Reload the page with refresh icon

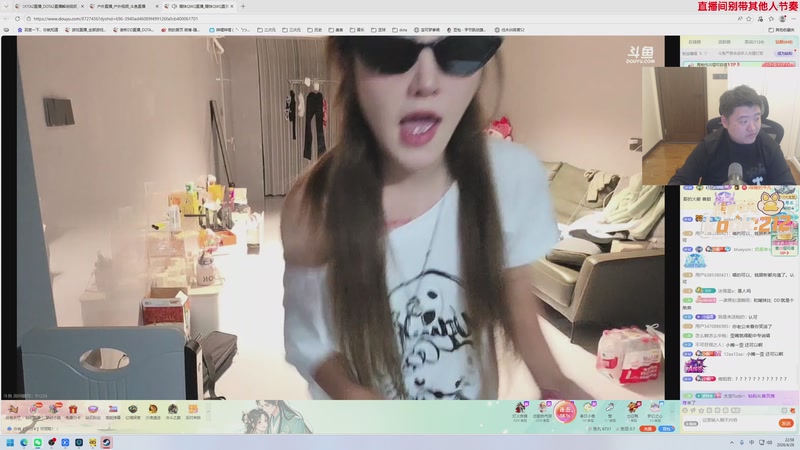pyautogui.click(x=17, y=19)
